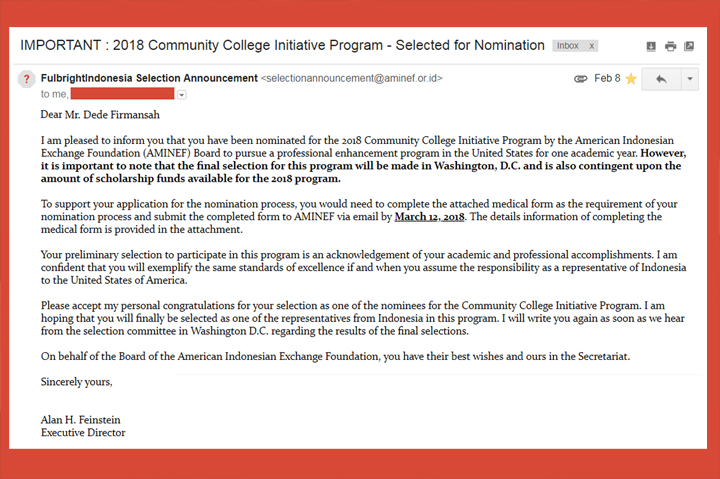Click the sender's question mark avatar
The height and width of the screenshot is (479, 720).
[27, 79]
